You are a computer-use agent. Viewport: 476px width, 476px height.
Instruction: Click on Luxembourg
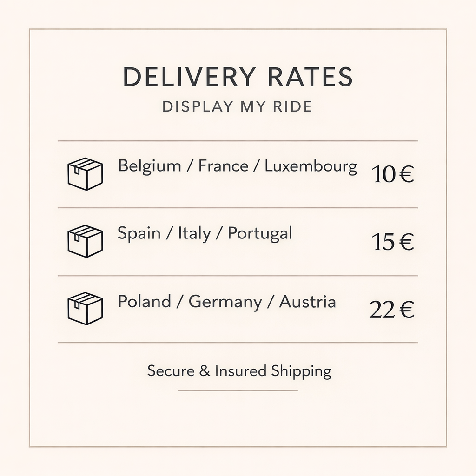click(311, 166)
